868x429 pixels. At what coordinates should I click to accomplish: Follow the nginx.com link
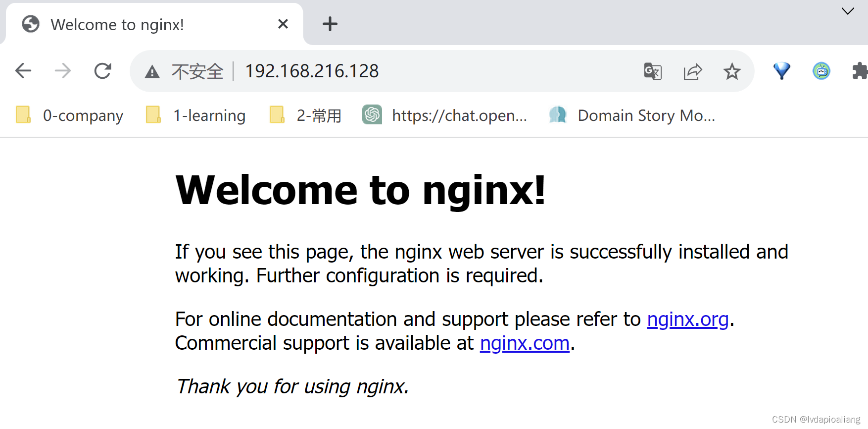click(525, 343)
